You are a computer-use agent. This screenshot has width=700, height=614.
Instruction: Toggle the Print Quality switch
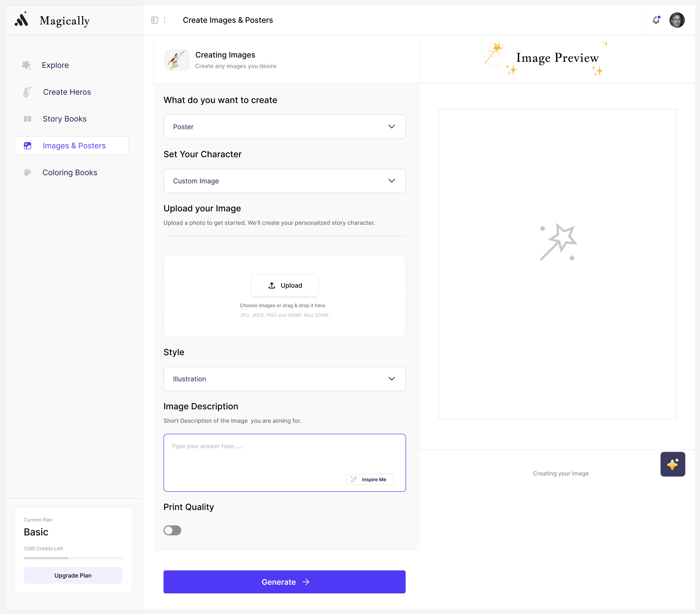172,530
